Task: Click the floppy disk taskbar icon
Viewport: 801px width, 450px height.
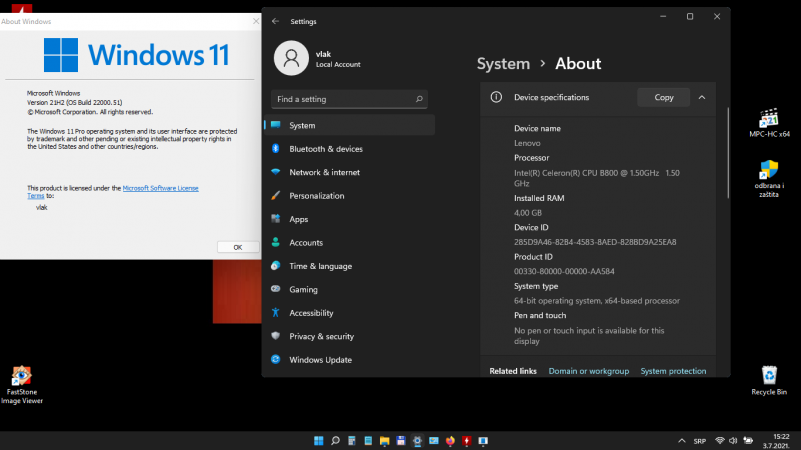Action: (400, 441)
